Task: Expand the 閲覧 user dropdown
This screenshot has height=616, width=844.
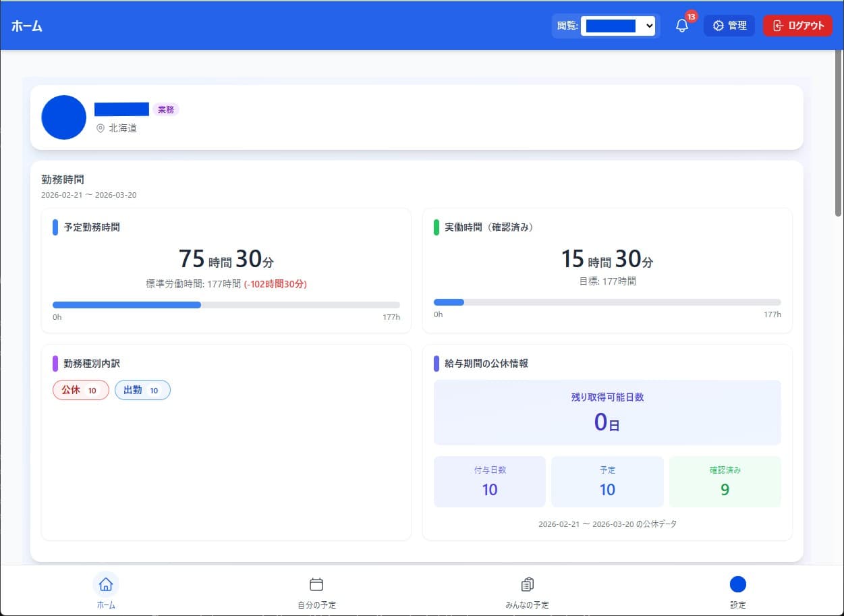Action: [x=618, y=26]
